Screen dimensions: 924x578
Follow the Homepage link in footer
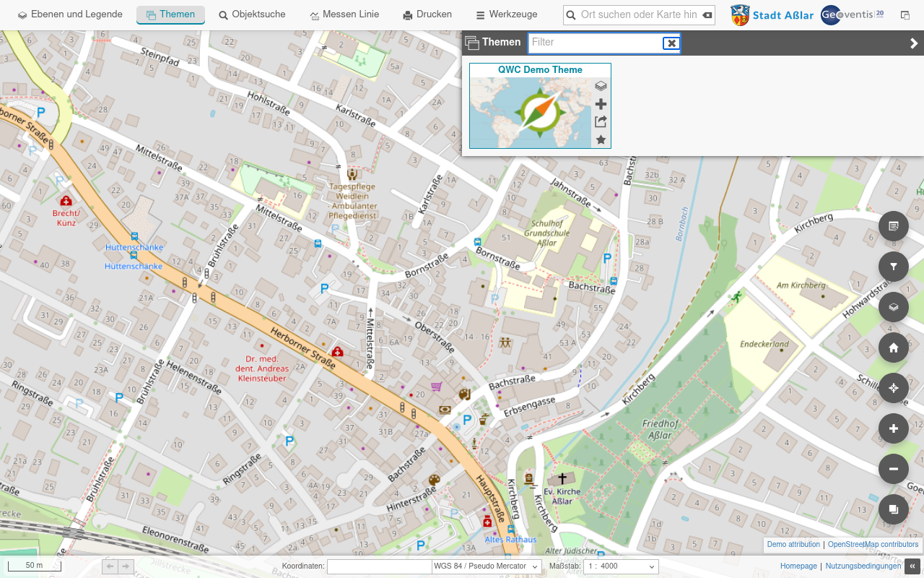[x=798, y=566]
